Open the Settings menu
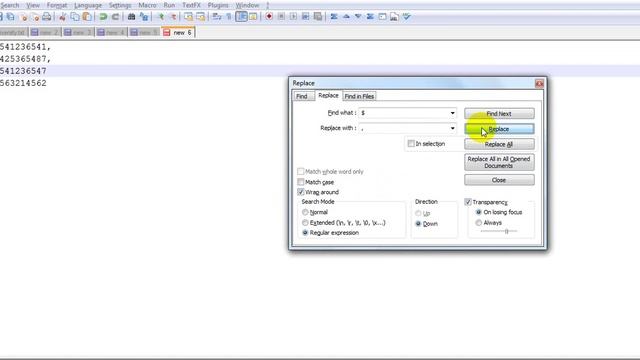Image resolution: width=640 pixels, height=360 pixels. click(x=120, y=5)
